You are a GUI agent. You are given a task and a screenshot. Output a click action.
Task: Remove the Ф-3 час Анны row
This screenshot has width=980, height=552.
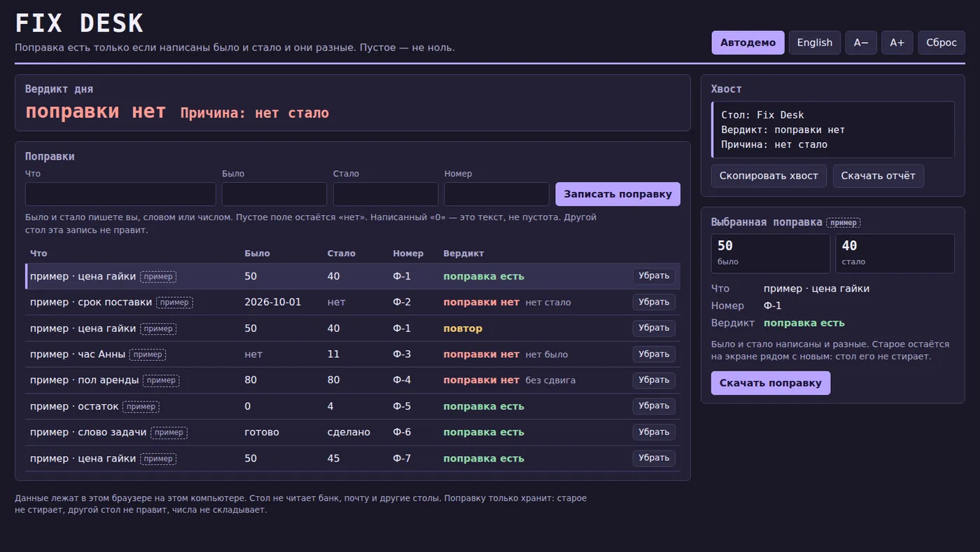pos(654,354)
